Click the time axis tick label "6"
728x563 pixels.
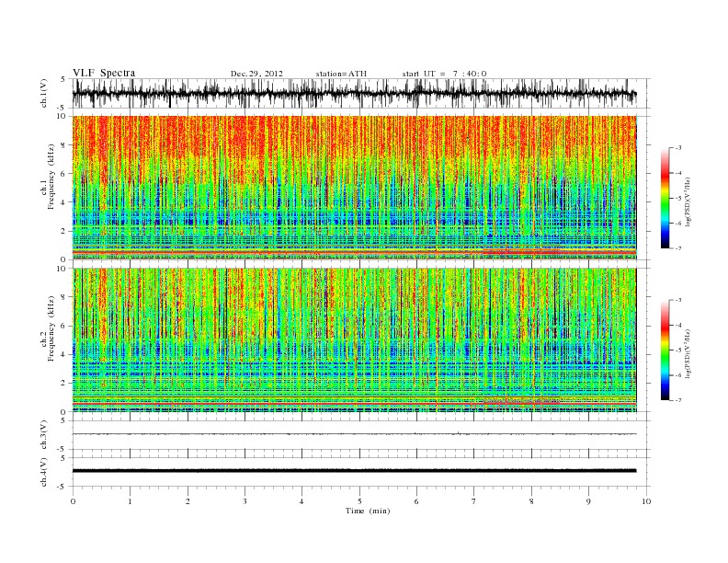(416, 501)
